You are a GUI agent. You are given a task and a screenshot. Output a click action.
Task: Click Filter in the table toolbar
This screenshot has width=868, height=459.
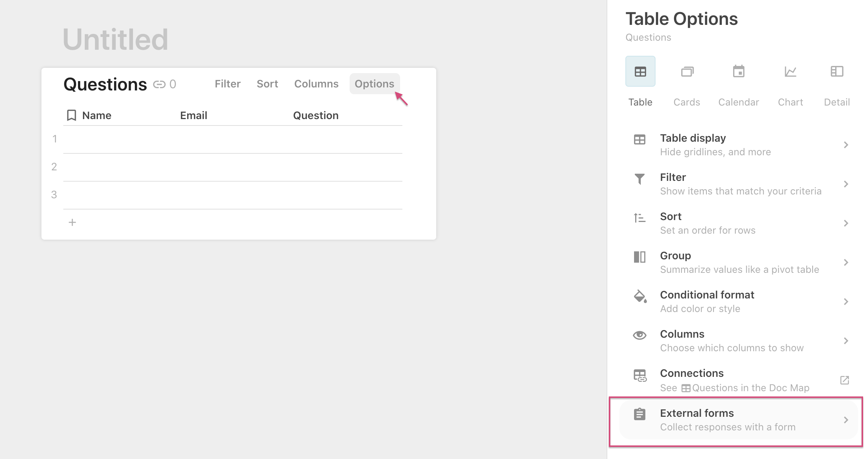228,84
